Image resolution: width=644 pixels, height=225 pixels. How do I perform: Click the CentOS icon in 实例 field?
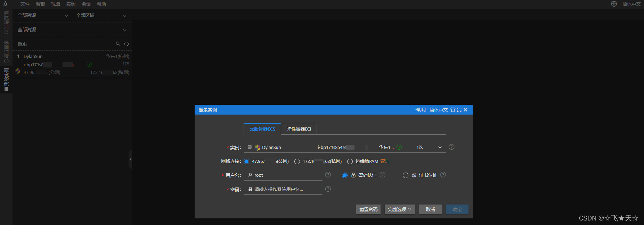pyautogui.click(x=258, y=148)
